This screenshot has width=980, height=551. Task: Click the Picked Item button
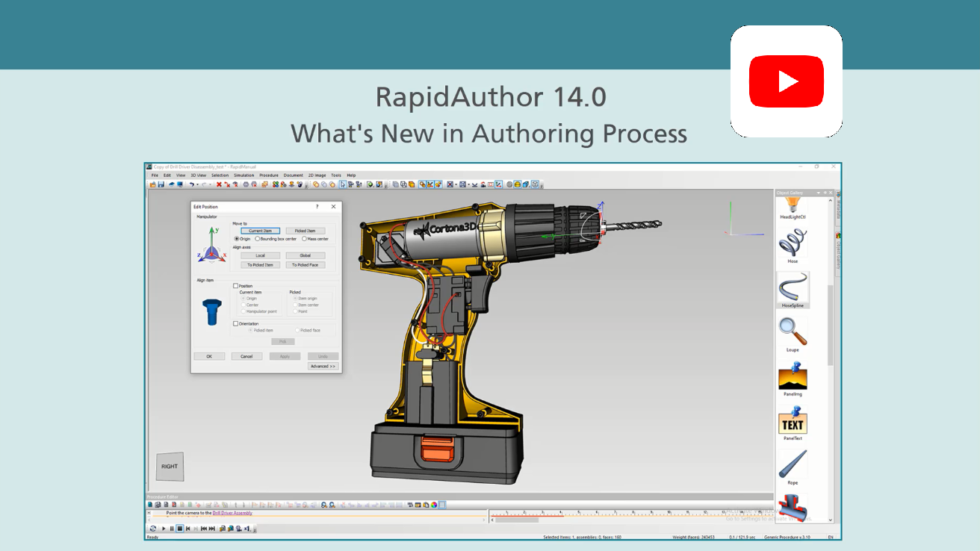[x=306, y=231]
